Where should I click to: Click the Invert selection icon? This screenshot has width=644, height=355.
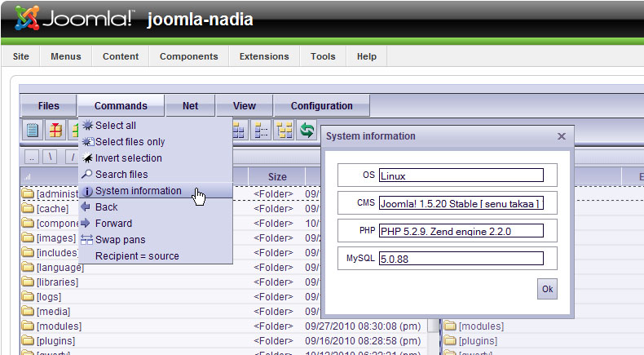click(87, 158)
